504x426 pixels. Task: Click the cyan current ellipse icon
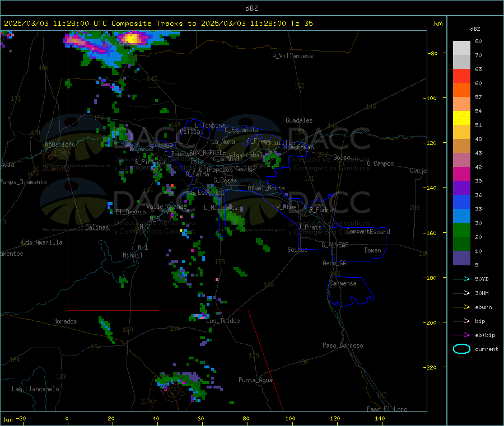461,349
